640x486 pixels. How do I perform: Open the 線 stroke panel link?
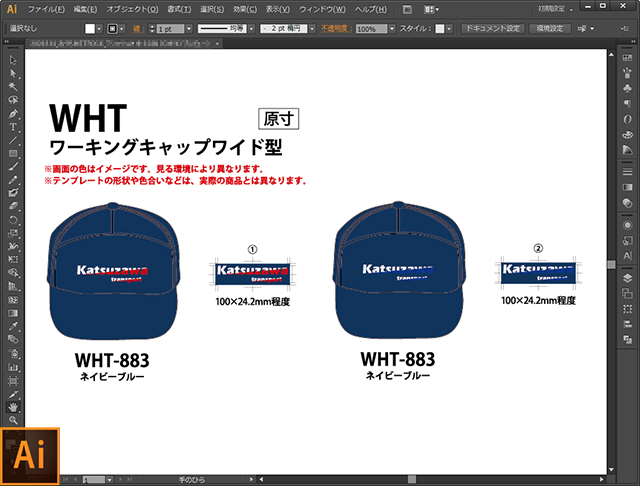pyautogui.click(x=138, y=29)
